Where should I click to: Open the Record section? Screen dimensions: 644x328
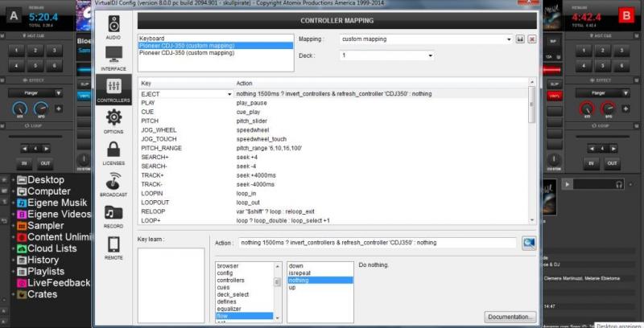(x=114, y=217)
